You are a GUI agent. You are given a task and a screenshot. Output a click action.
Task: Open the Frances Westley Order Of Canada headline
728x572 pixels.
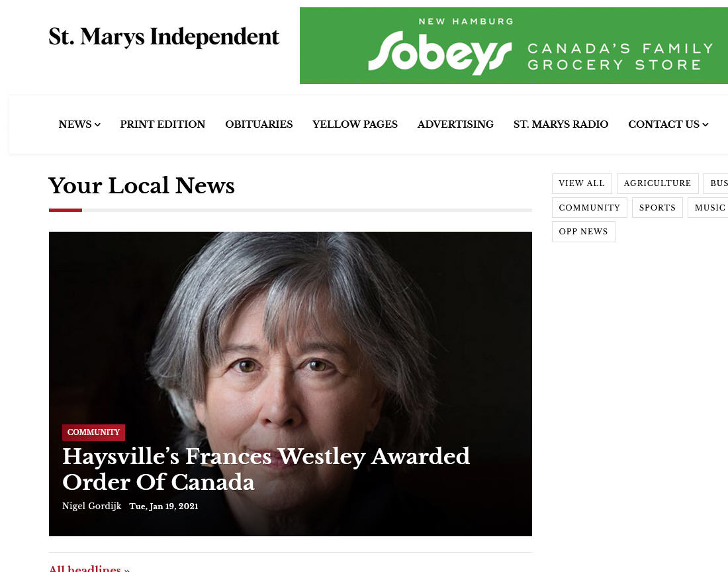click(266, 469)
